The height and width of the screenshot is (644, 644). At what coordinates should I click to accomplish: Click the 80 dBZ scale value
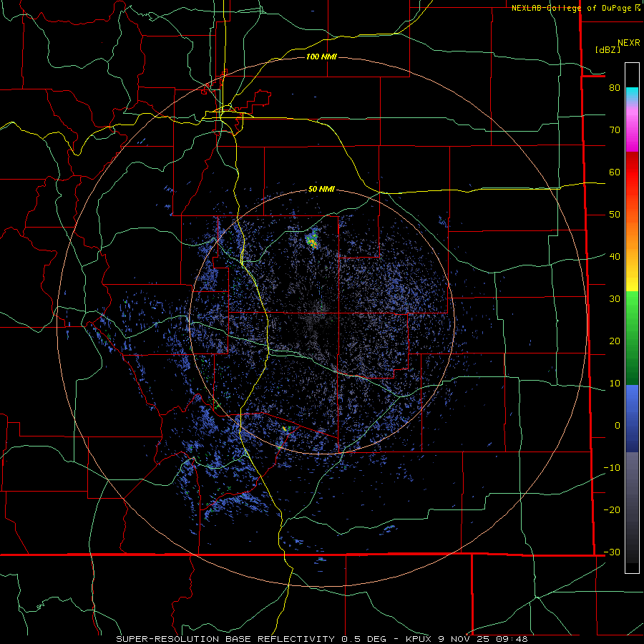[615, 87]
